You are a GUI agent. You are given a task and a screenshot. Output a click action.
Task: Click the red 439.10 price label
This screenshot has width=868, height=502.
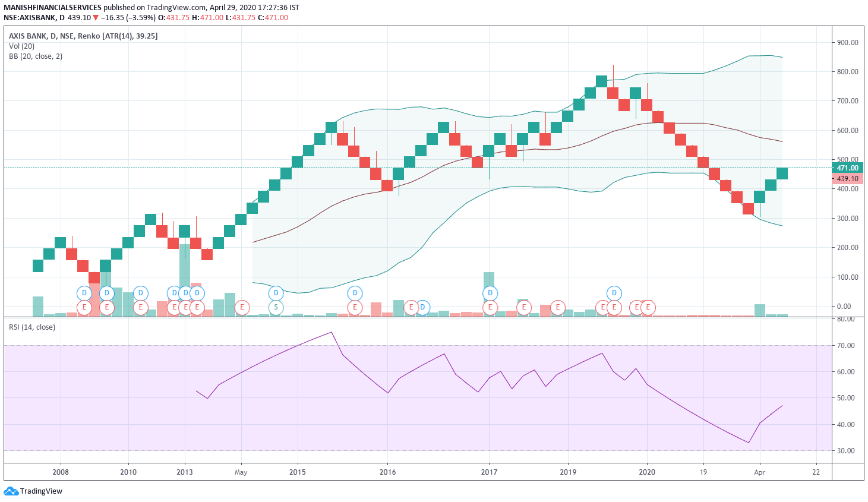[847, 179]
